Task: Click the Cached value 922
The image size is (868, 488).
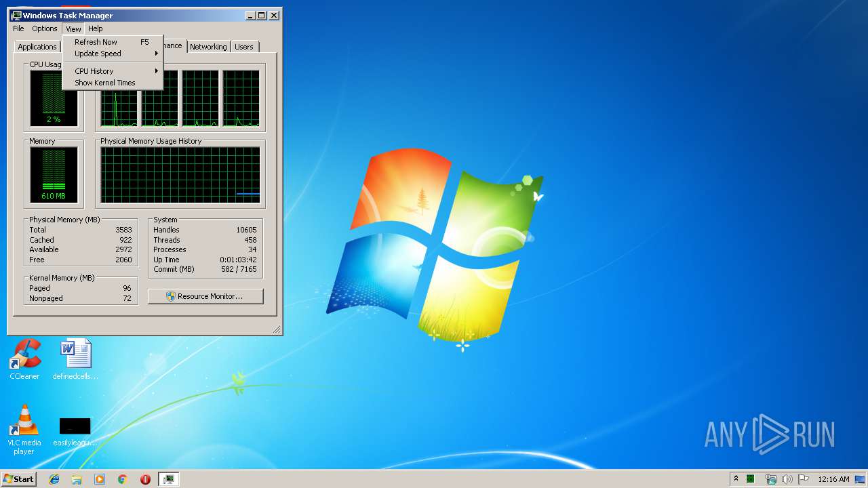Action: (125, 240)
